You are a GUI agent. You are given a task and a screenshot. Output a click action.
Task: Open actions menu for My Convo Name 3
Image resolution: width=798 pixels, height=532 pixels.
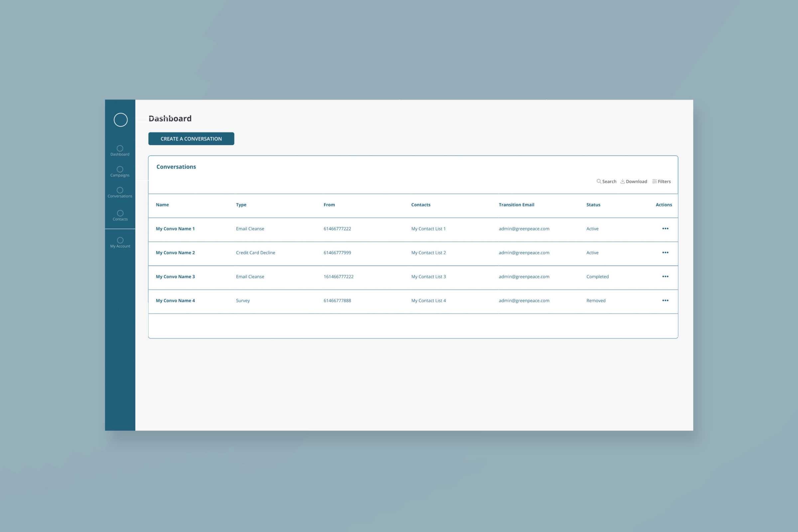[665, 277]
